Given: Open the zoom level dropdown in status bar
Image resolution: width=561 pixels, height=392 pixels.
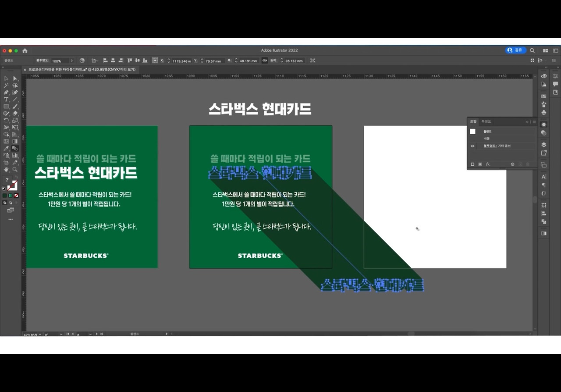Looking at the screenshot, I should coord(40,334).
